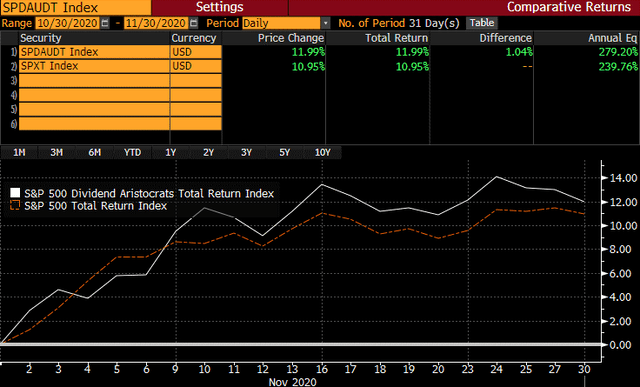Select the 6M range button
The height and width of the screenshot is (387, 640).
click(x=95, y=152)
